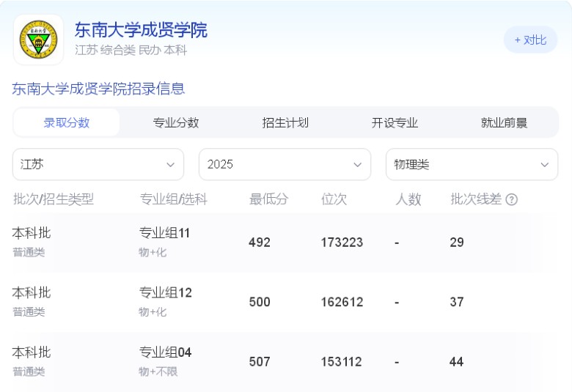Select the 招生计划 tab
The height and width of the screenshot is (392, 572).
click(x=285, y=122)
